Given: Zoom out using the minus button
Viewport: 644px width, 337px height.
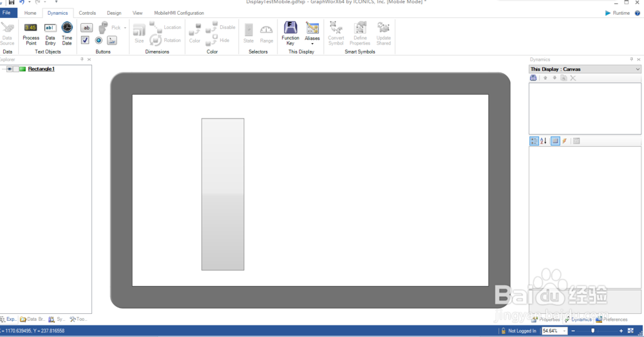Looking at the screenshot, I should pyautogui.click(x=573, y=331).
